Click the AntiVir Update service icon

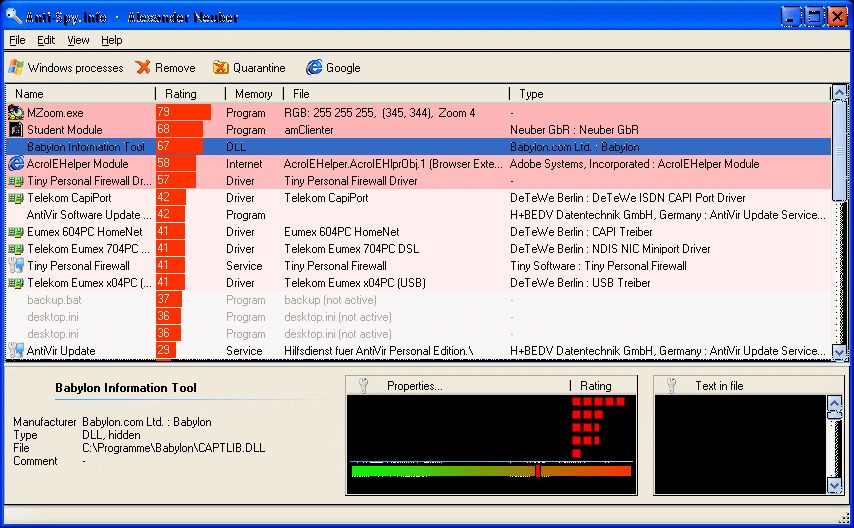coord(16,350)
